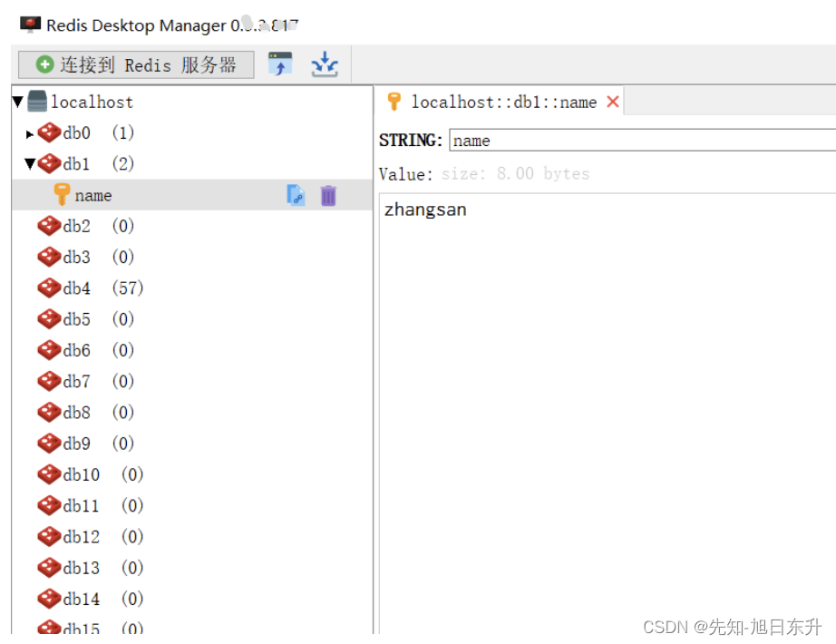The height and width of the screenshot is (644, 836).
Task: Click the db1 key count (2)
Action: [x=123, y=164]
